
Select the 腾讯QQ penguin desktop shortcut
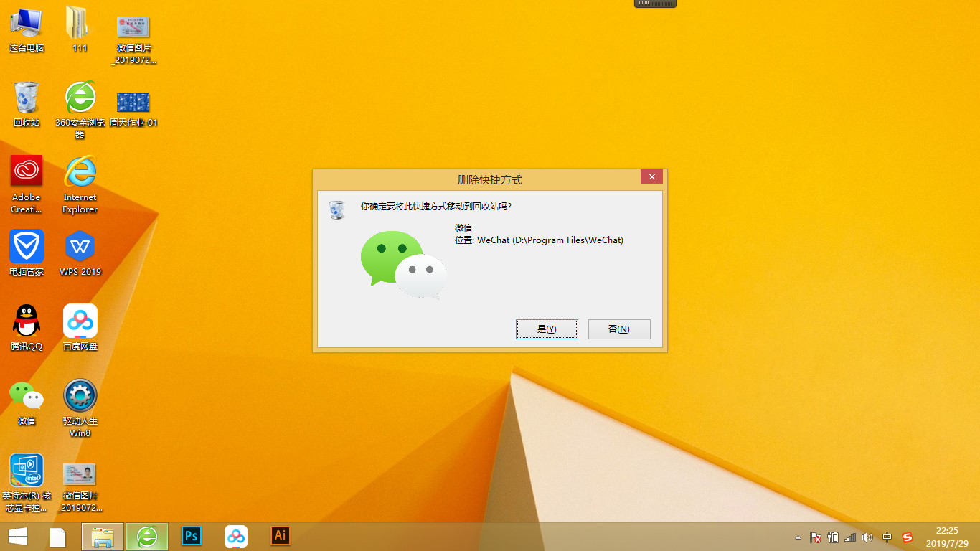click(27, 328)
